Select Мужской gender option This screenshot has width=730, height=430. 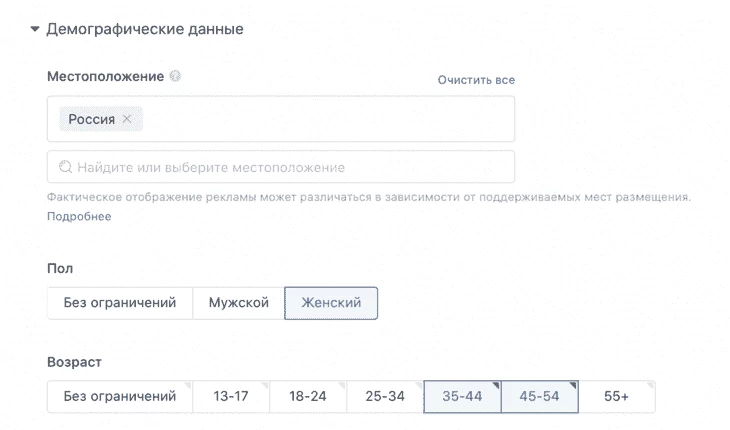pyautogui.click(x=238, y=303)
